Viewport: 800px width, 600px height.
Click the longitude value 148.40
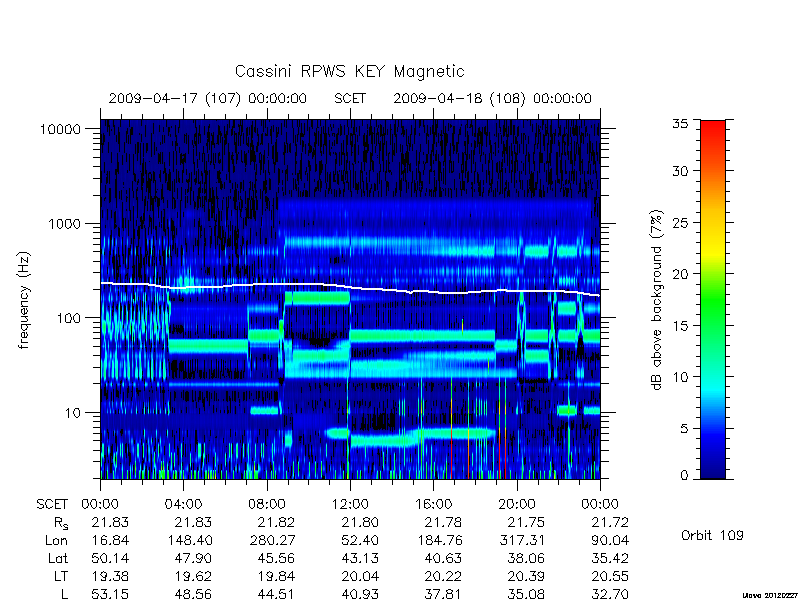[190, 540]
